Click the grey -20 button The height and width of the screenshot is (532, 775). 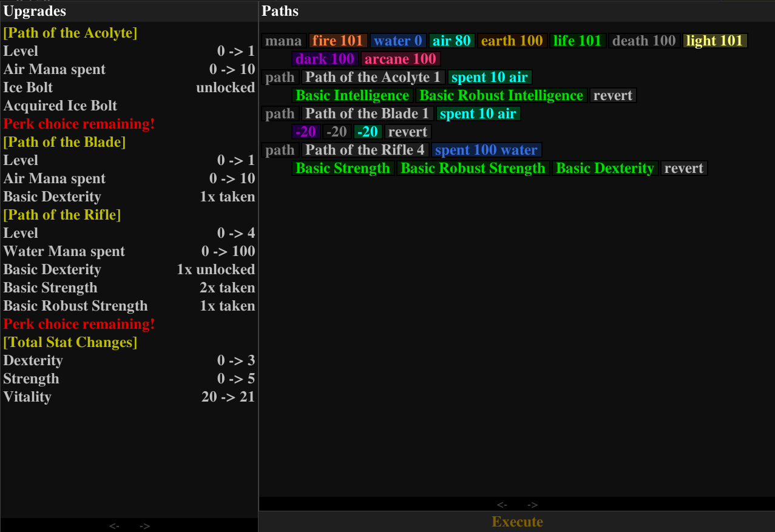click(x=337, y=132)
